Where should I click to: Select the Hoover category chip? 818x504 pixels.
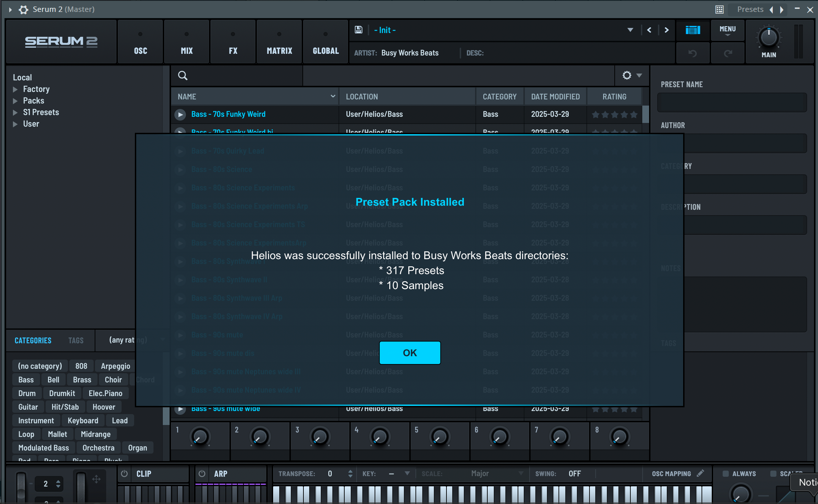[x=104, y=407]
